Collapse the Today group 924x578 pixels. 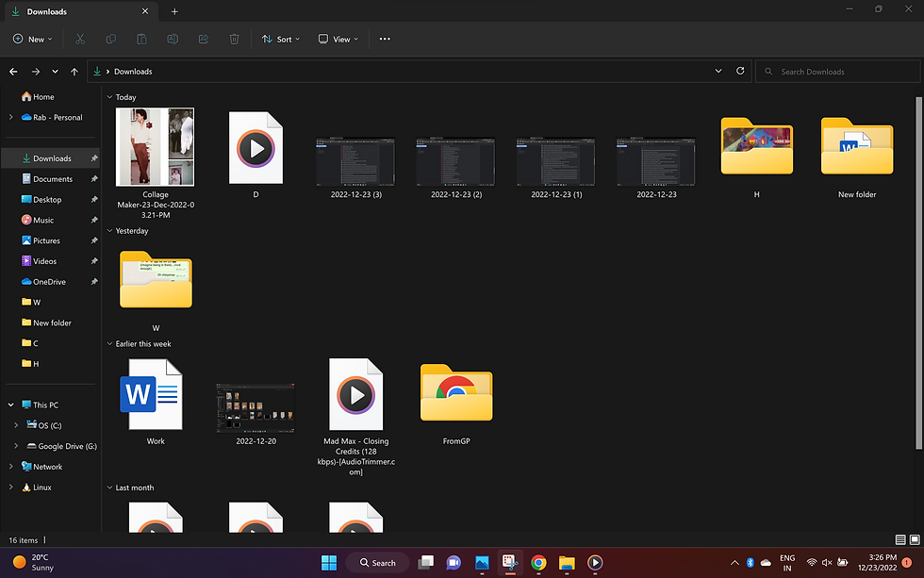pyautogui.click(x=109, y=97)
